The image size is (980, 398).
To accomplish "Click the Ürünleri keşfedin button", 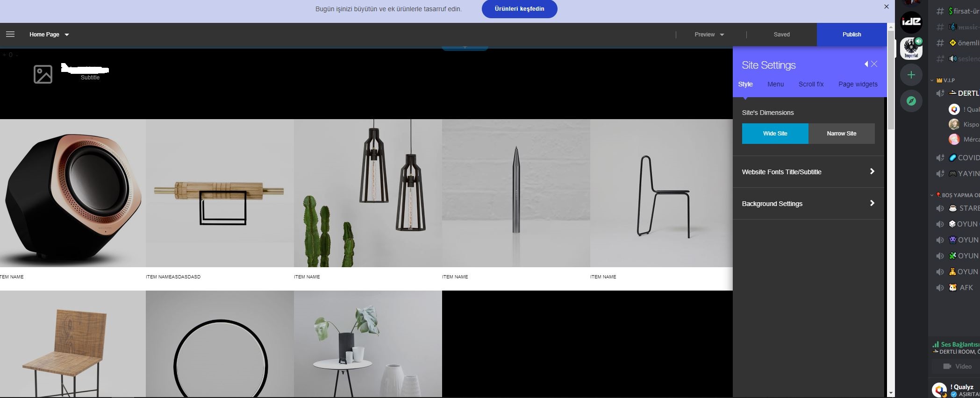I will [519, 9].
